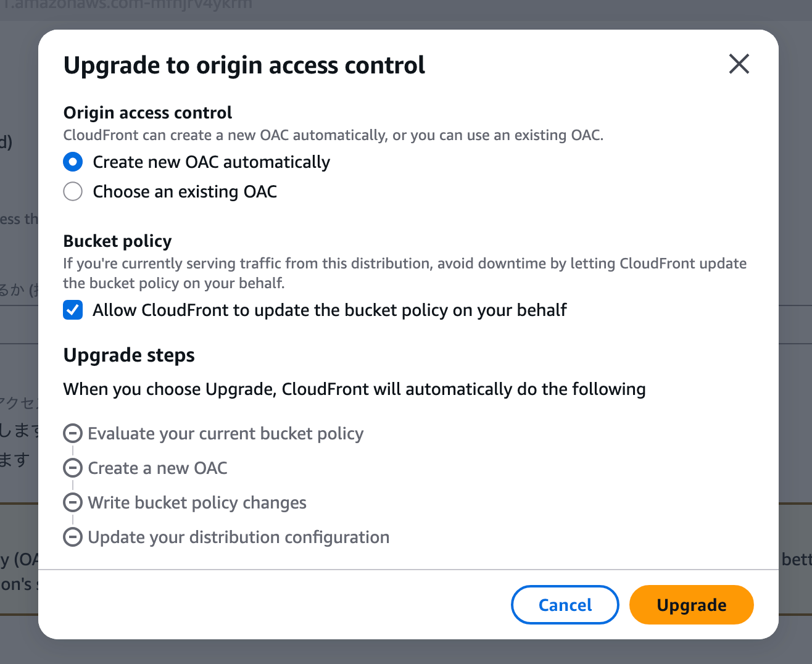Click the 'Create new OAC automatically' label text
This screenshot has height=664, width=812.
(x=211, y=162)
